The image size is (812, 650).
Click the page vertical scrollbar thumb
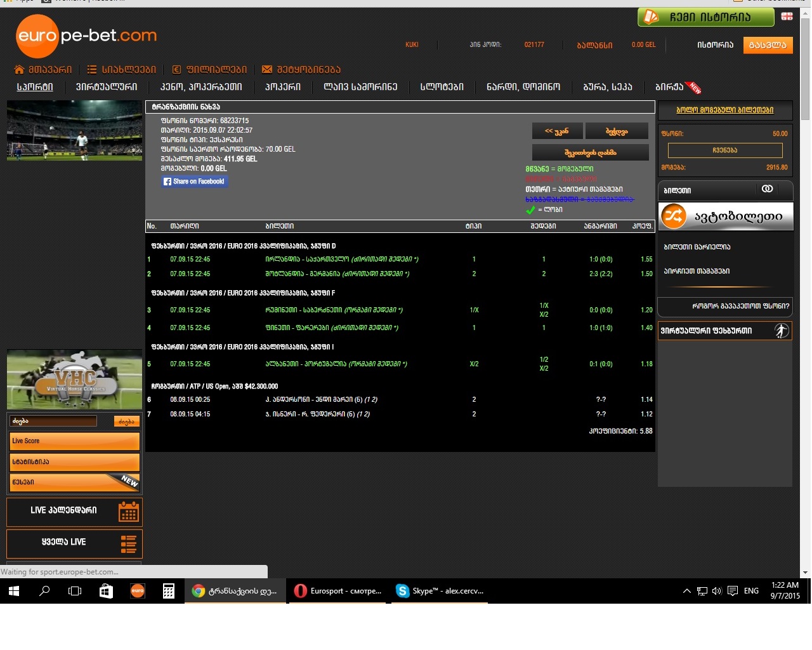(x=805, y=69)
